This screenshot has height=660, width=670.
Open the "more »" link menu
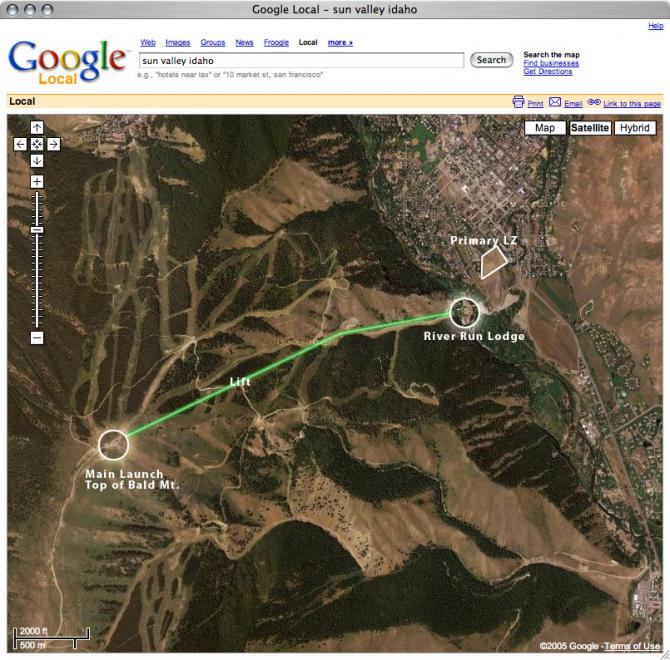pyautogui.click(x=340, y=42)
